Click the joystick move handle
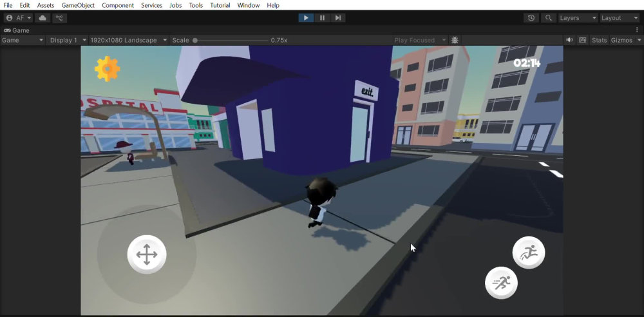The image size is (644, 317). [147, 255]
